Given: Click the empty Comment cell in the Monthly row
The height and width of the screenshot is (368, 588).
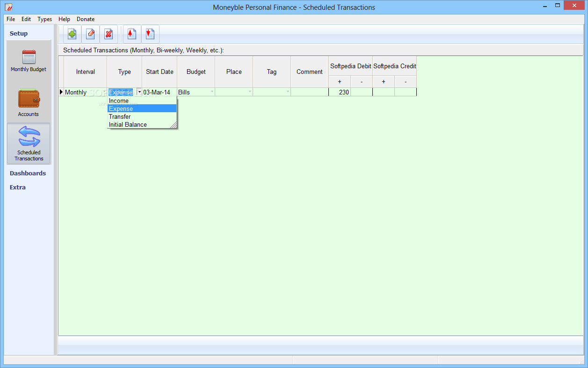Looking at the screenshot, I should click(310, 92).
